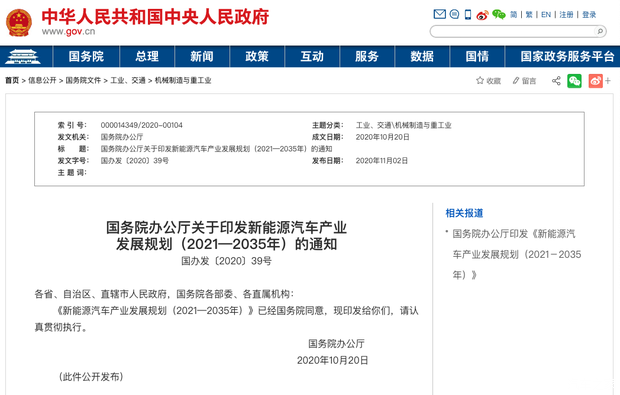
Task: Select issuing agency 国务院办公厅 in info box
Action: coord(122,137)
